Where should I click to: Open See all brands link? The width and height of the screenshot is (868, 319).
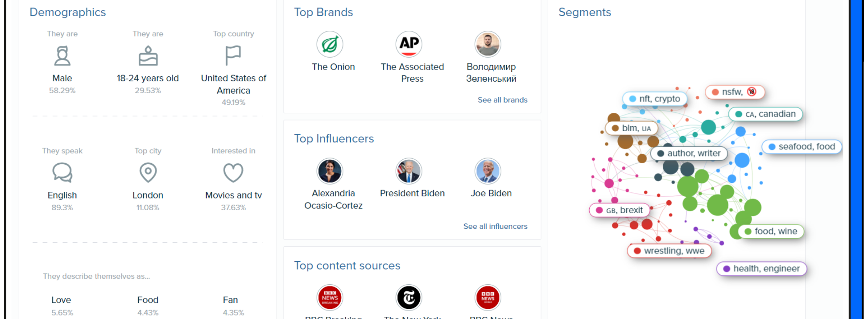502,100
